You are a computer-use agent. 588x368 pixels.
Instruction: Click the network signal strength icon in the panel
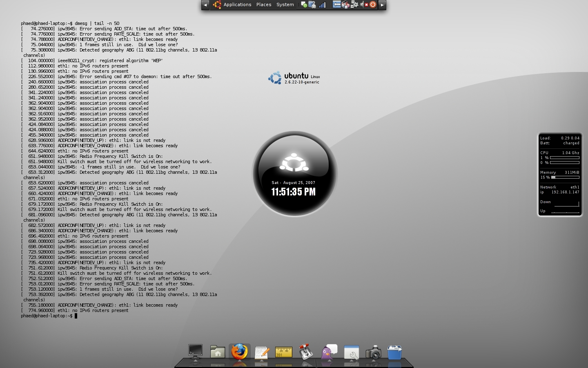(x=322, y=5)
